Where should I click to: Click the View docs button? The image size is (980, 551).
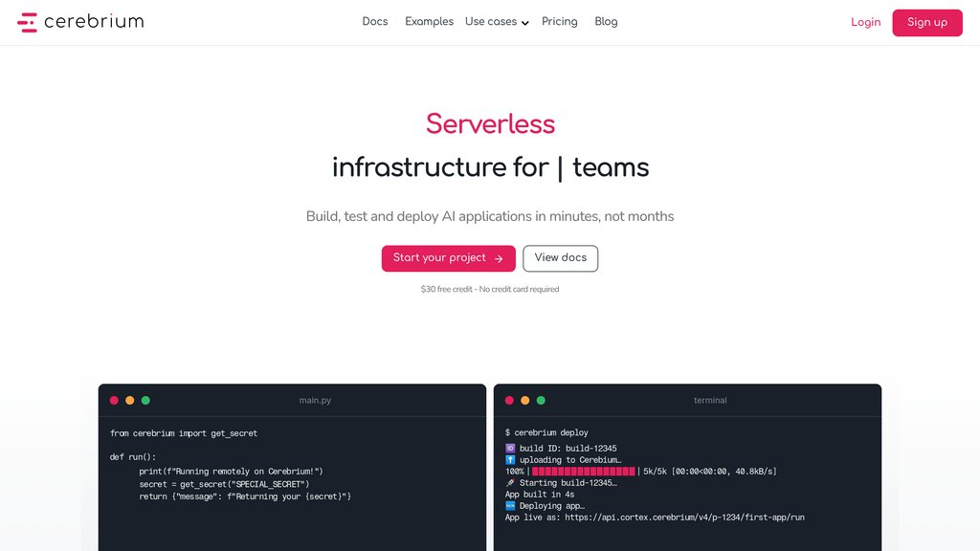561,258
